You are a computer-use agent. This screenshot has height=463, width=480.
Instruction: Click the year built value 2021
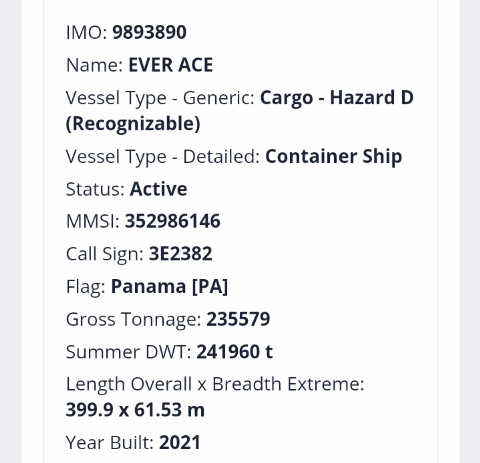point(180,442)
